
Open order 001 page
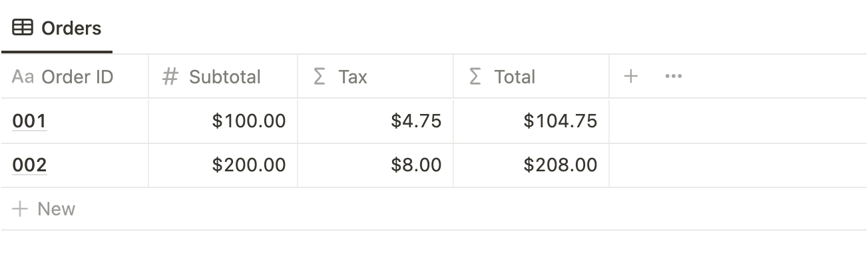29,121
